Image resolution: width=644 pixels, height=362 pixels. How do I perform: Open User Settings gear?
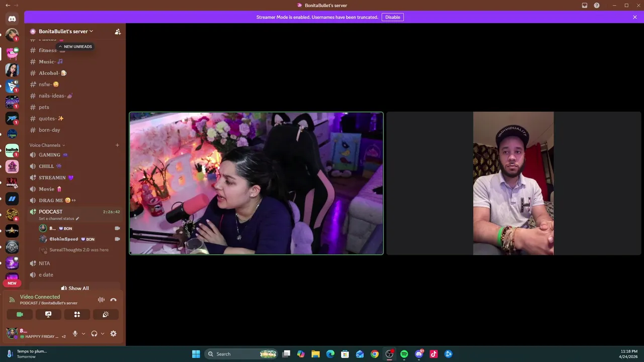(x=113, y=333)
